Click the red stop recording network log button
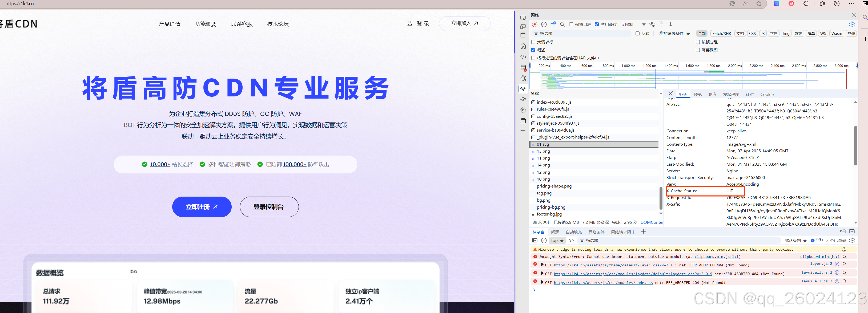 click(535, 25)
